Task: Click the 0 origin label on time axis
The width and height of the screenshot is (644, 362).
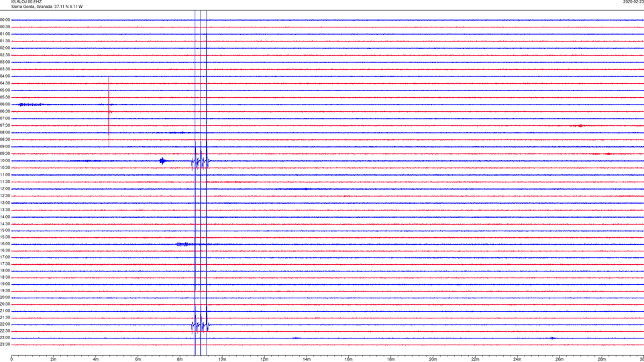Action: tap(11, 359)
